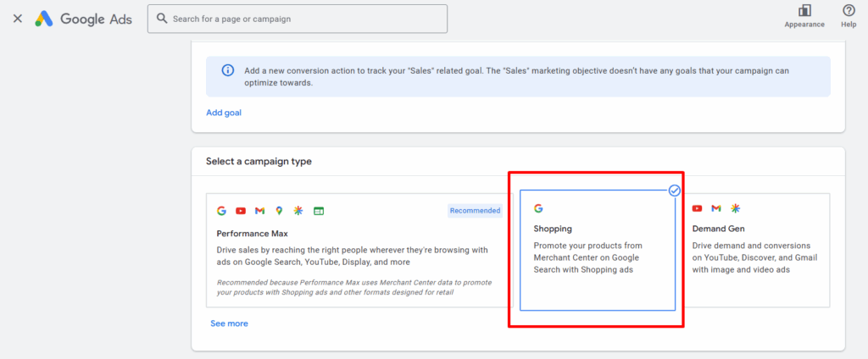Image resolution: width=868 pixels, height=359 pixels.
Task: Click the 'Add a new conversion action' notice text
Action: pos(516,77)
